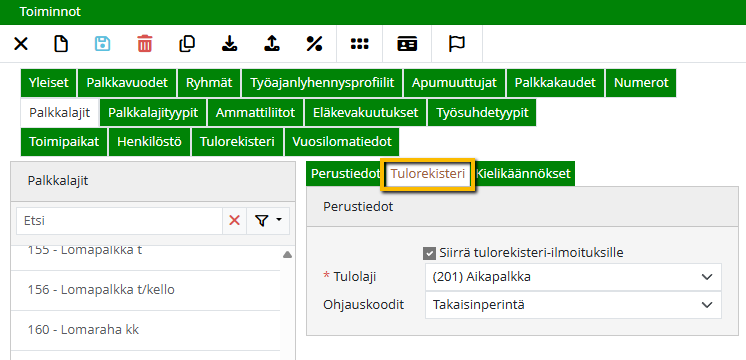Select 156 - Lomapalkka t/kello row

point(145,290)
